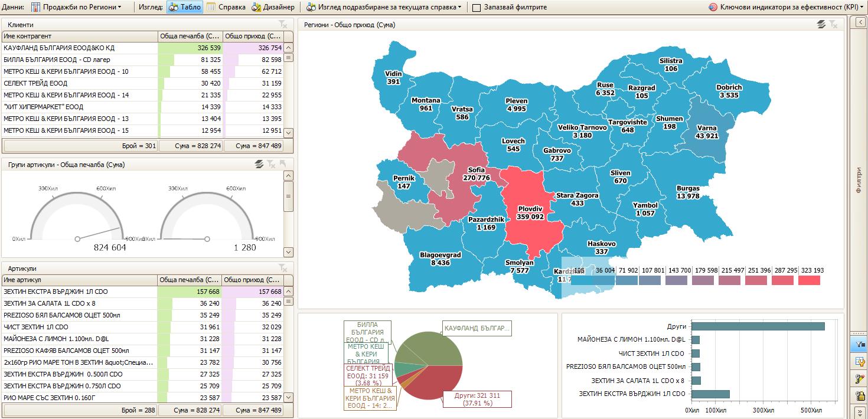Click the layers icon in Региони map panel
This screenshot has width=868, height=419.
pos(821,24)
